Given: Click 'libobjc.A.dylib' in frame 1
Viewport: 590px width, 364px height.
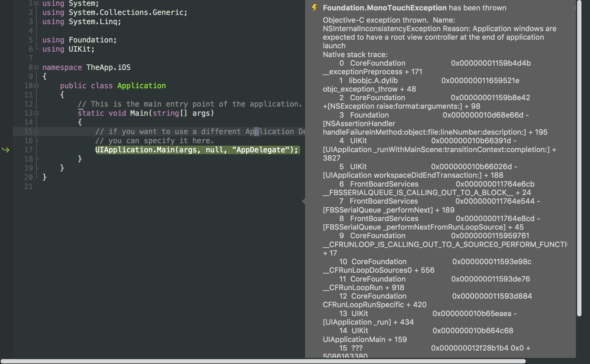Looking at the screenshot, I should [373, 81].
